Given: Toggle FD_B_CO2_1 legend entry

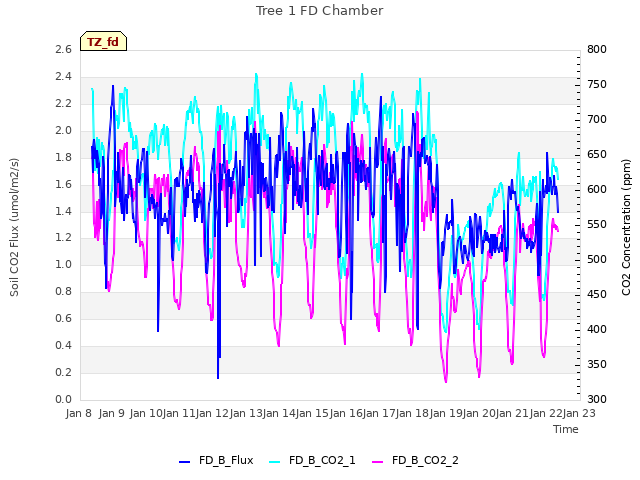Looking at the screenshot, I should [312, 460].
